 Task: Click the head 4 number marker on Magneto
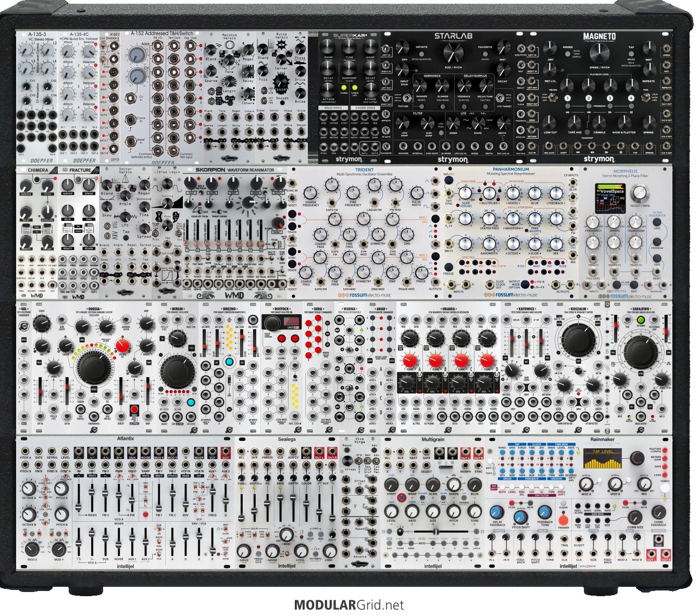tap(631, 98)
